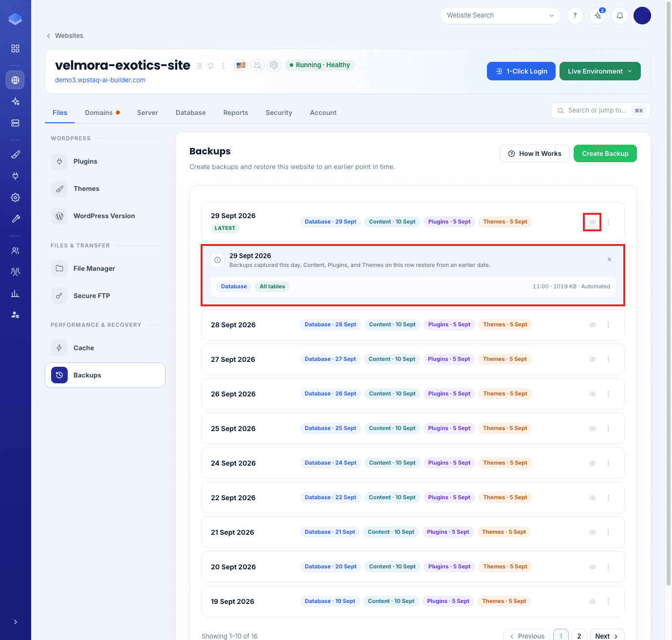The height and width of the screenshot is (640, 672).
Task: Click the 1-Click Login button
Action: pos(521,71)
